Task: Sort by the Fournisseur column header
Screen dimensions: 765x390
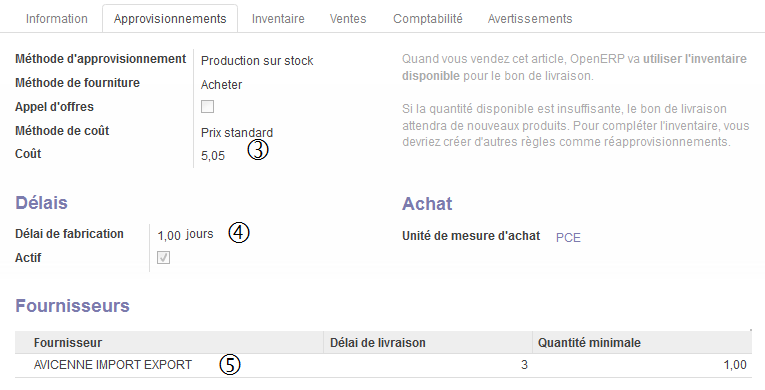Action: (x=169, y=343)
